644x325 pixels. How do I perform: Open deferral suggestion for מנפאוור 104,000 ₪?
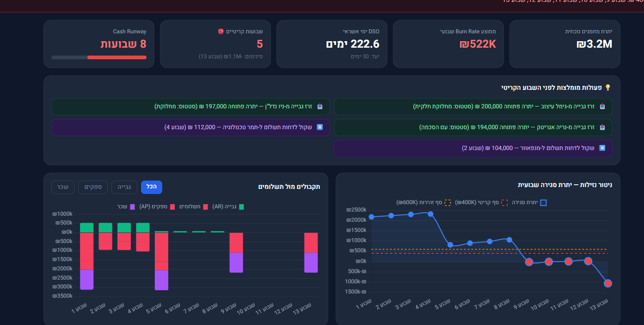473,148
